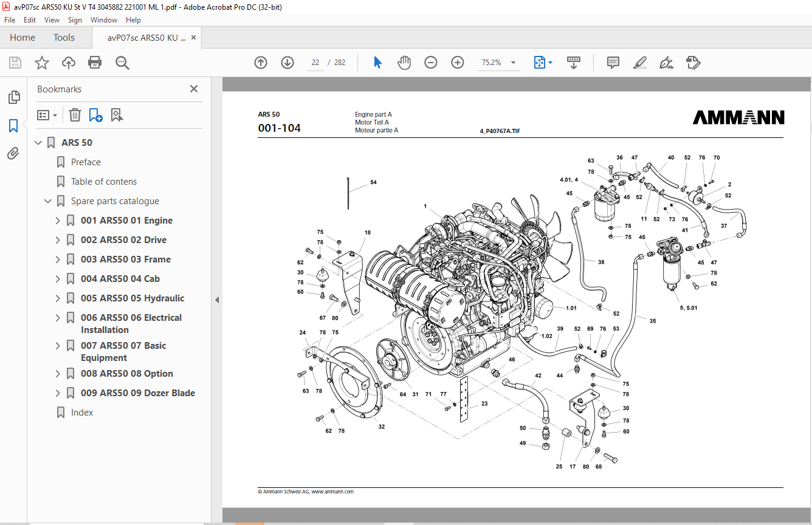
Task: Expand 009 ARS50 09 Dozer Blade bookmark
Action: 58,393
